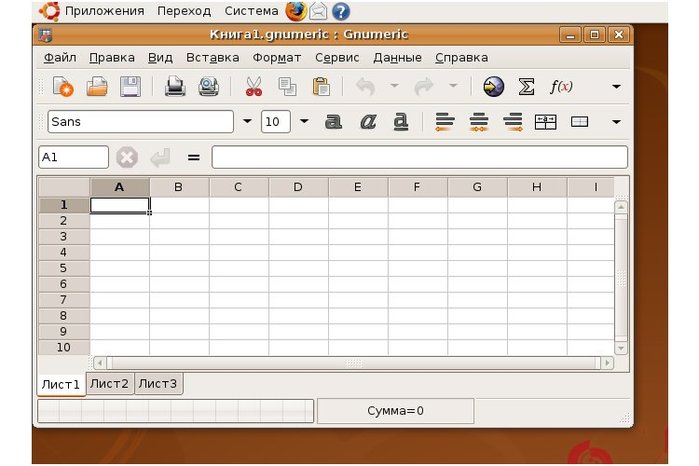Click vertical scrollbar down arrow

coord(621,348)
